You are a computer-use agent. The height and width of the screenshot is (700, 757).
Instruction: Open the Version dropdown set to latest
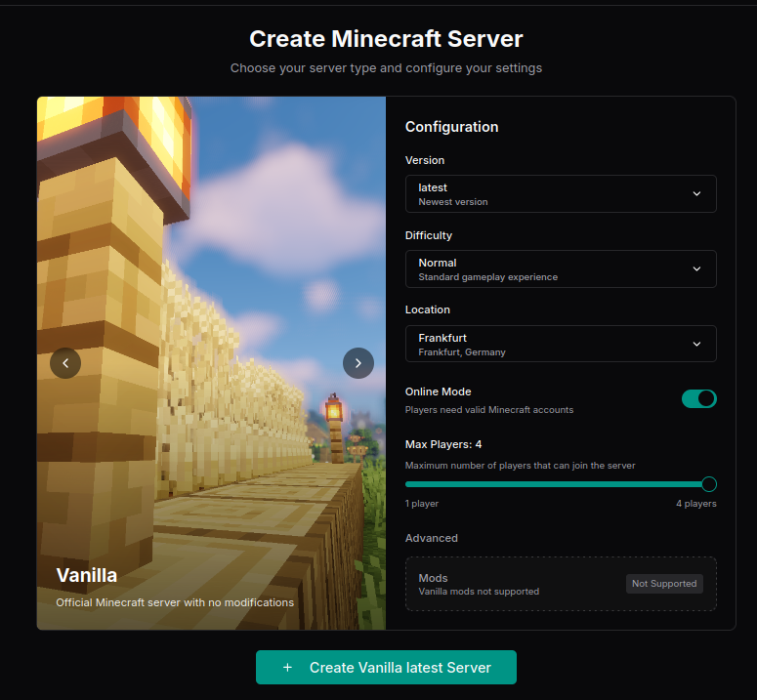click(561, 194)
